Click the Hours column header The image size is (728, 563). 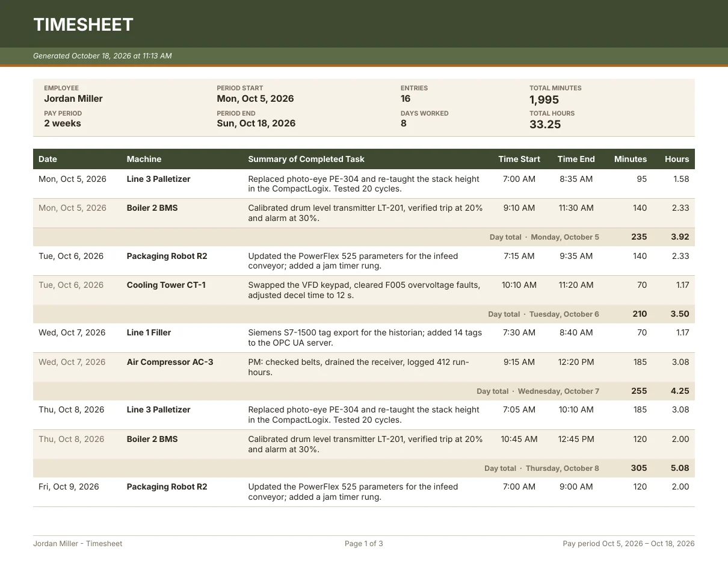tap(677, 159)
